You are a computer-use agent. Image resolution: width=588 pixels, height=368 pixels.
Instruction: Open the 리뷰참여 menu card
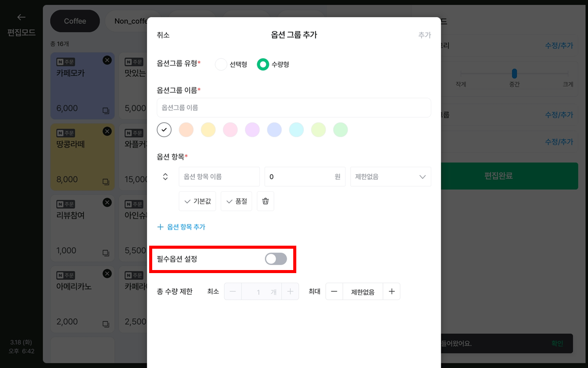tap(83, 228)
